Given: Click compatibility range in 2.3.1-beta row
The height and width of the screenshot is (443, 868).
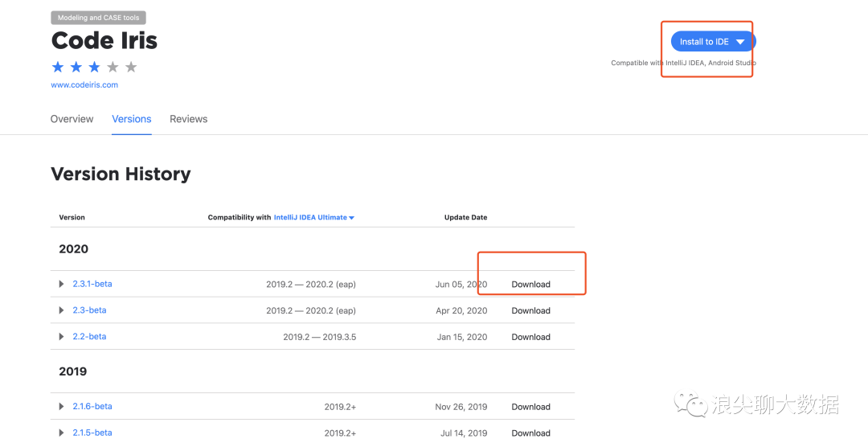Looking at the screenshot, I should pyautogui.click(x=311, y=284).
